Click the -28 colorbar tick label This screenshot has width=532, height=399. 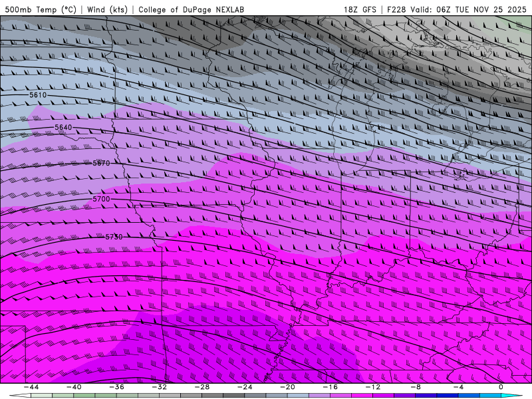(202, 387)
